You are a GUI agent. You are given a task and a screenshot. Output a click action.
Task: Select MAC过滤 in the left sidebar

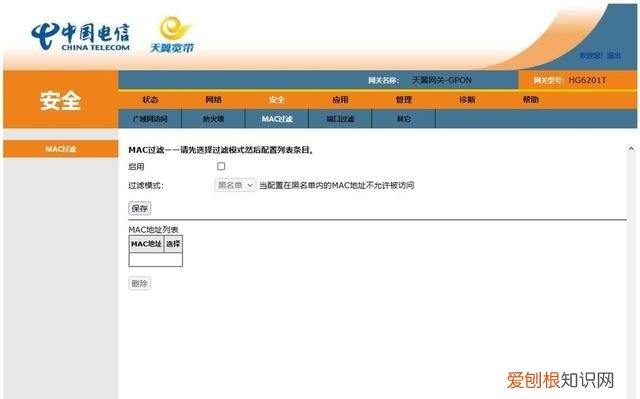[x=61, y=149]
